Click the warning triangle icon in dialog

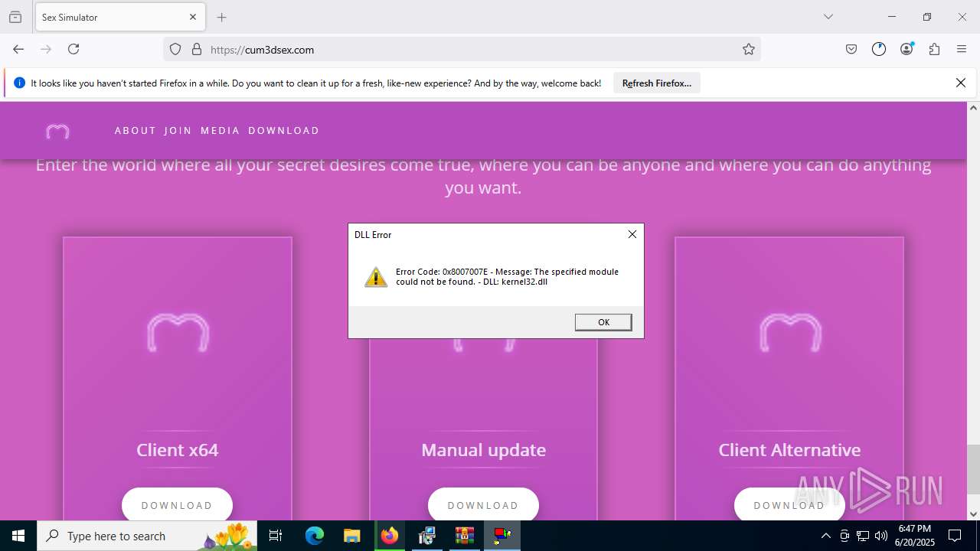(376, 277)
